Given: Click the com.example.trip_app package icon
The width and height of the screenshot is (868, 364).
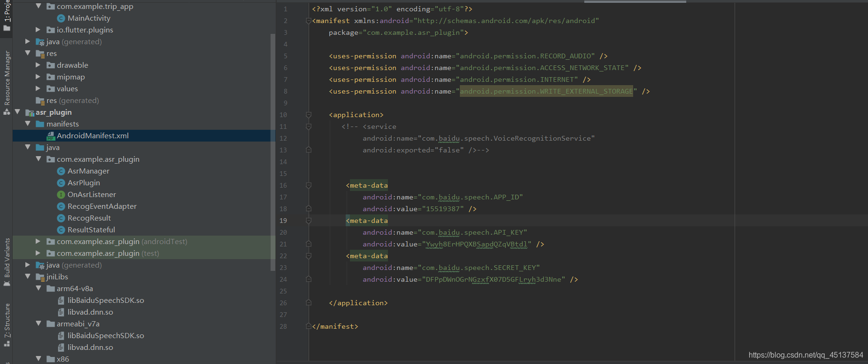Looking at the screenshot, I should pyautogui.click(x=51, y=7).
